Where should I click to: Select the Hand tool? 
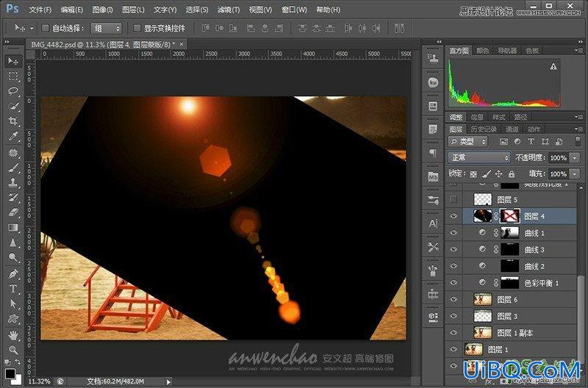click(x=13, y=335)
